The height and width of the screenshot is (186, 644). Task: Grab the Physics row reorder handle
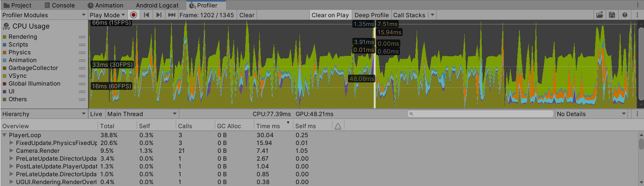[x=82, y=52]
